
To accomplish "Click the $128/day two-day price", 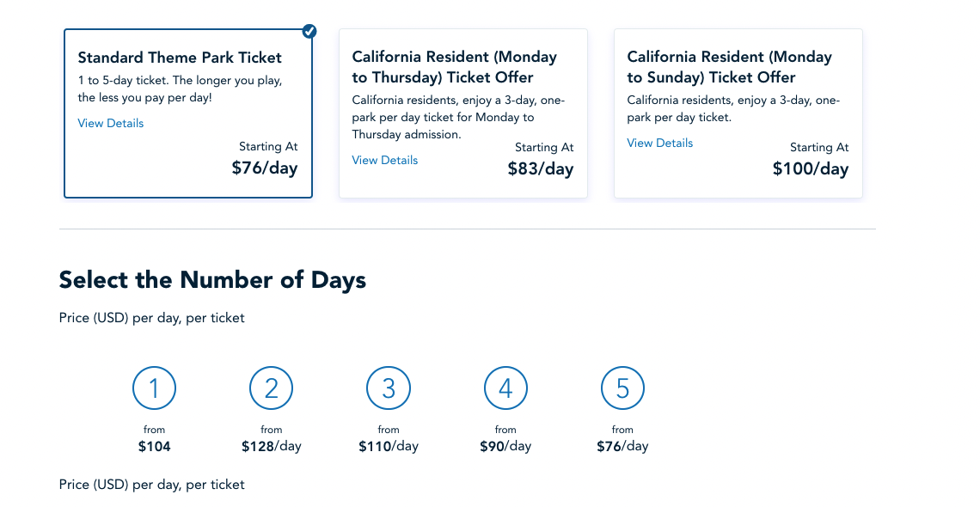I will tap(272, 446).
